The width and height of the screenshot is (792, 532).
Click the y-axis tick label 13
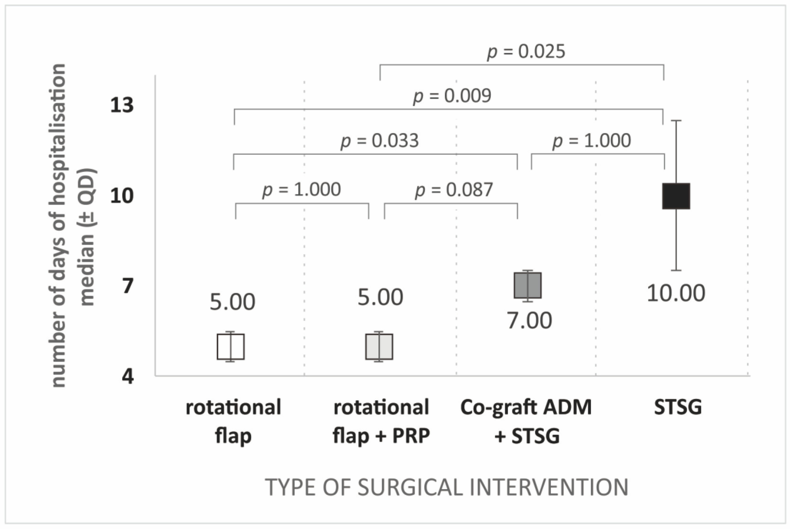(x=122, y=105)
